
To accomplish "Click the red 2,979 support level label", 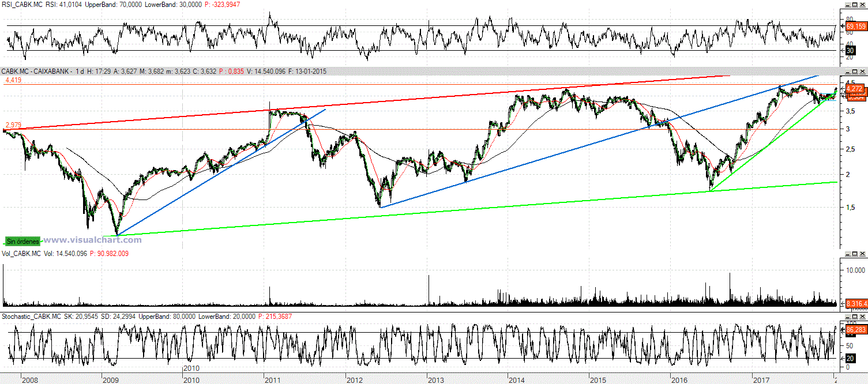I will [x=12, y=125].
